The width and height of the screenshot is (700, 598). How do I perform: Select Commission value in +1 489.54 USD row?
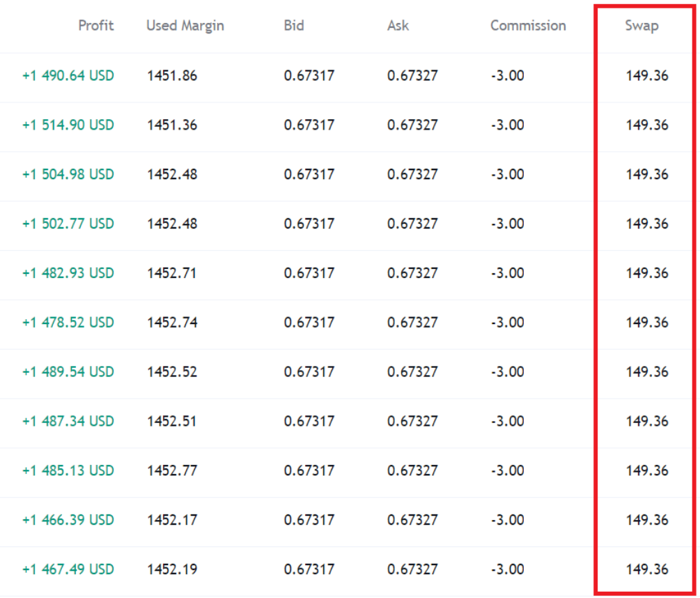pos(507,372)
